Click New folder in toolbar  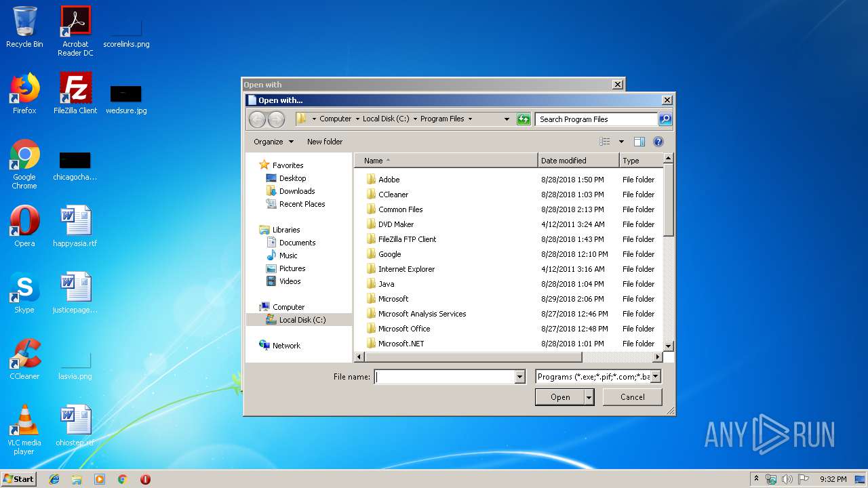(x=325, y=142)
